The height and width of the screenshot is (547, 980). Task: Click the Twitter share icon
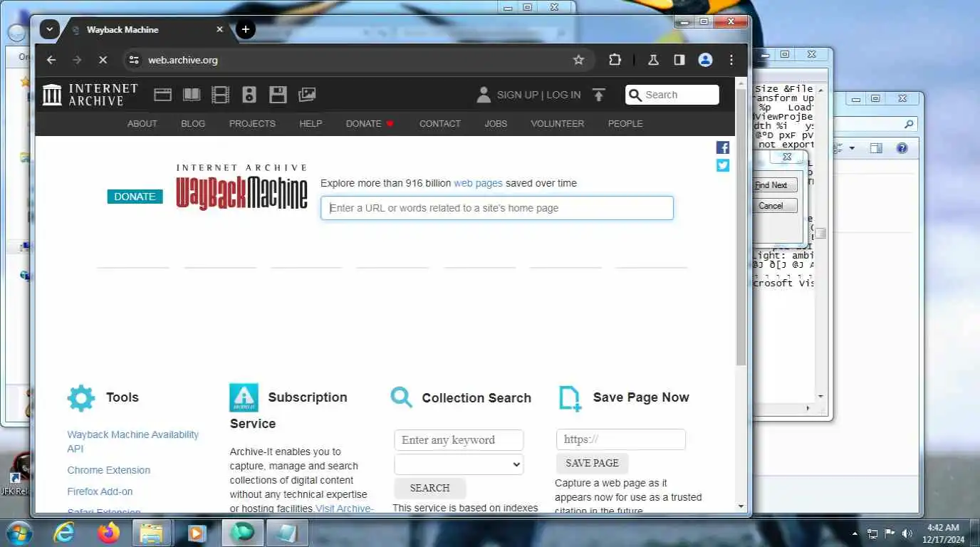723,165
